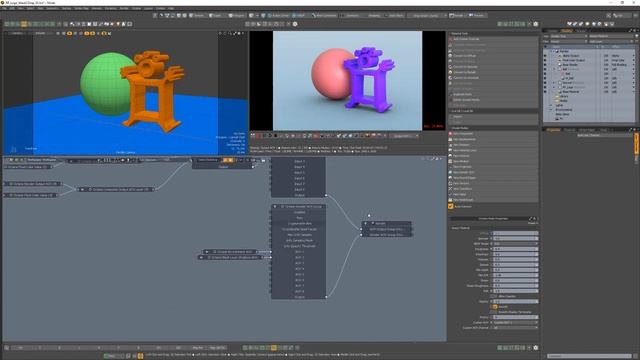Screen dimensions: 640x360
Task: Click the highlighted orange layout toolbar icon
Action: coord(24,24)
